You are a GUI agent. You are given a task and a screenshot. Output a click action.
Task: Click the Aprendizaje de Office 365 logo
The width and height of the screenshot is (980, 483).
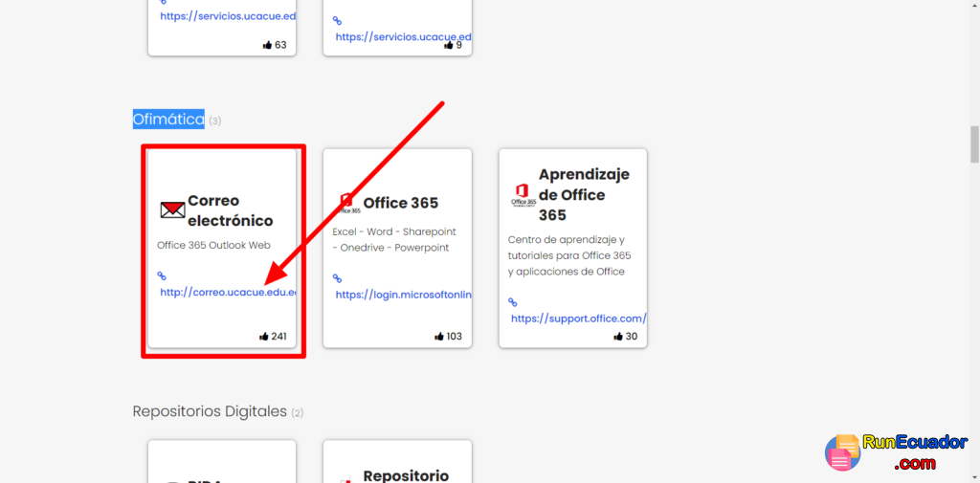point(523,195)
